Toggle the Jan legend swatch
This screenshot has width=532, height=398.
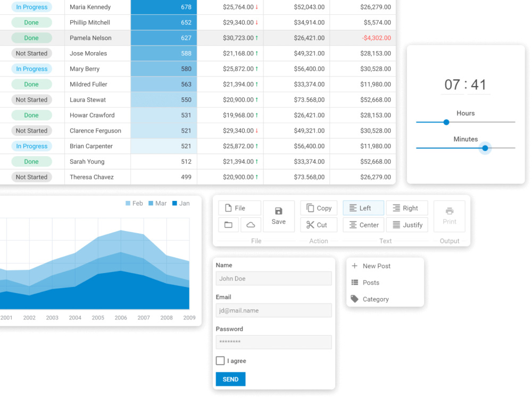[174, 203]
